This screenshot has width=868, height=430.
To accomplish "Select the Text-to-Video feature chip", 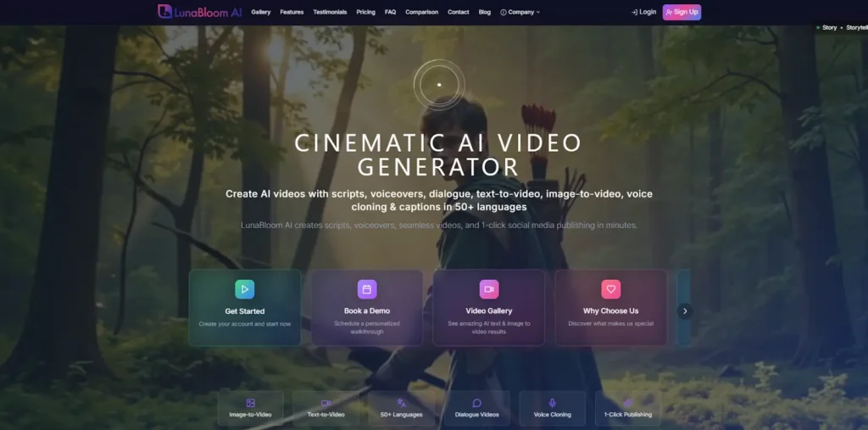I will [326, 409].
